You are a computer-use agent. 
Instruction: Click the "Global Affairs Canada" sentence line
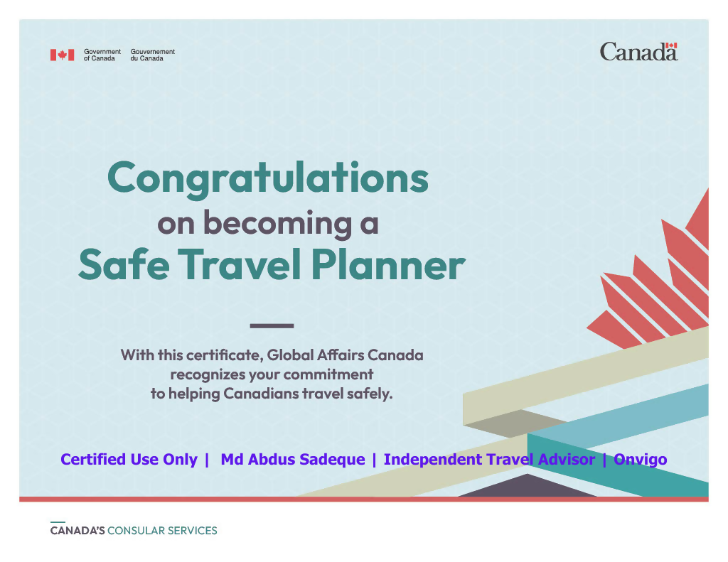(272, 355)
